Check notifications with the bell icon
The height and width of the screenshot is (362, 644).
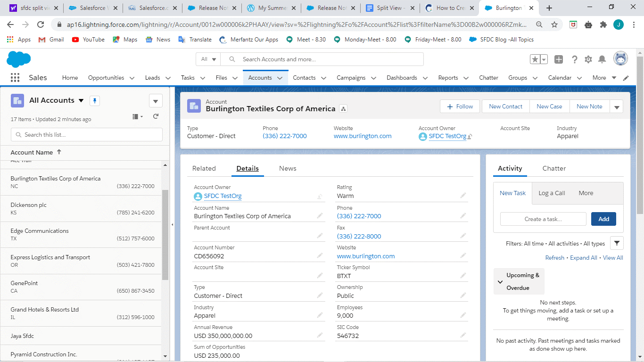point(602,59)
